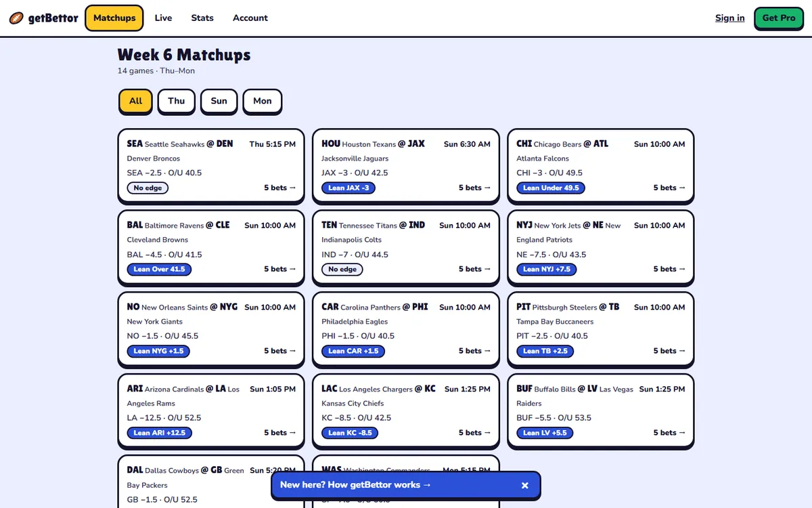
Task: Click the 'Lean Over 41.5' badge
Action: 159,269
